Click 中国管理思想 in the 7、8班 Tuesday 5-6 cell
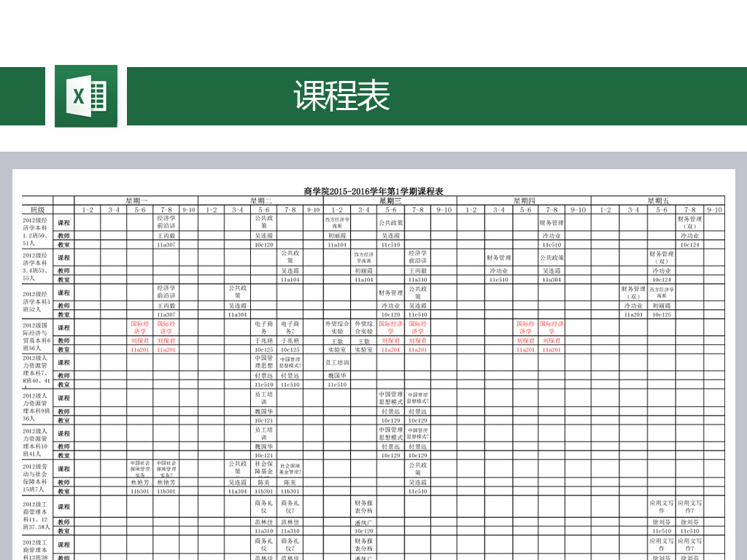The image size is (747, 560). coord(263,362)
